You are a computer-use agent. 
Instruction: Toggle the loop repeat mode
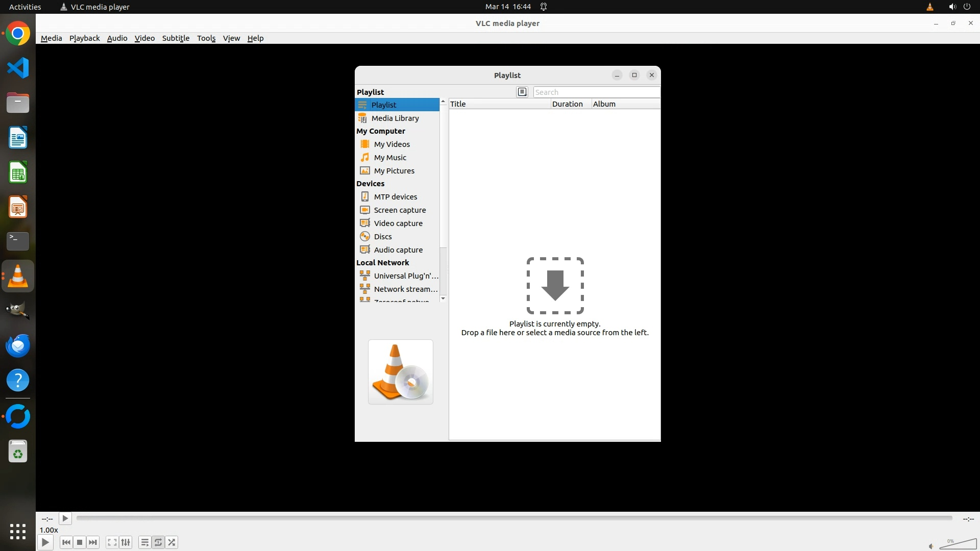pyautogui.click(x=158, y=542)
